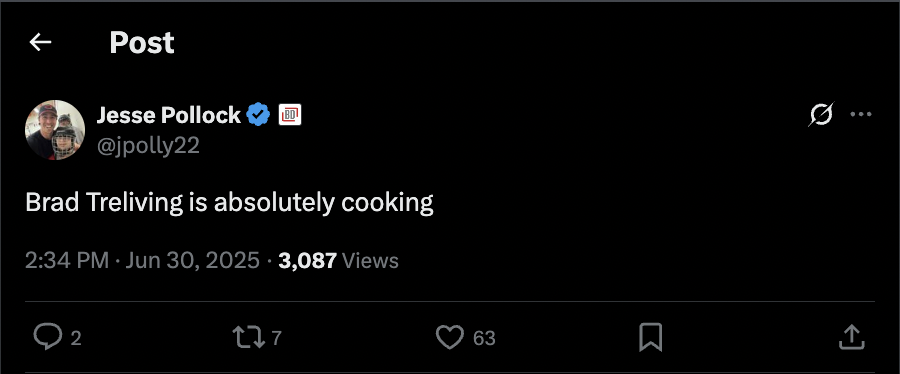Select the 'Brad Treliving is absolutely cooking' text
The width and height of the screenshot is (900, 374).
pos(229,202)
